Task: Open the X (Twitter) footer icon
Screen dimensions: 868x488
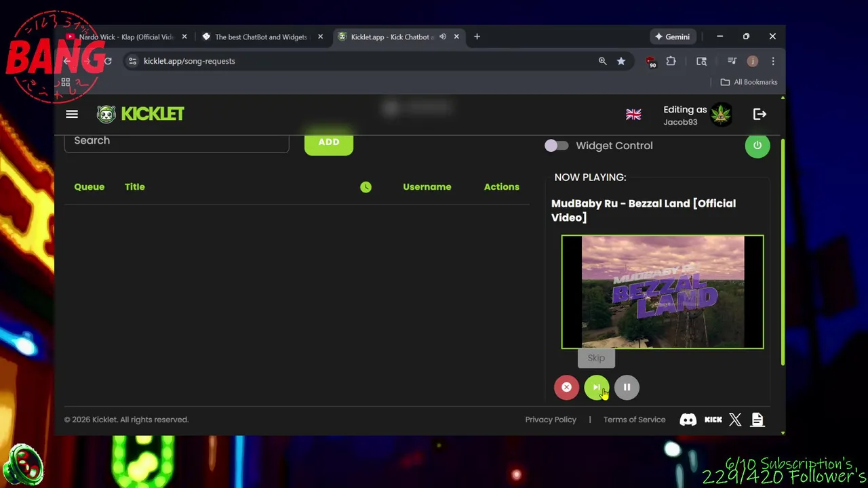Action: 735,420
